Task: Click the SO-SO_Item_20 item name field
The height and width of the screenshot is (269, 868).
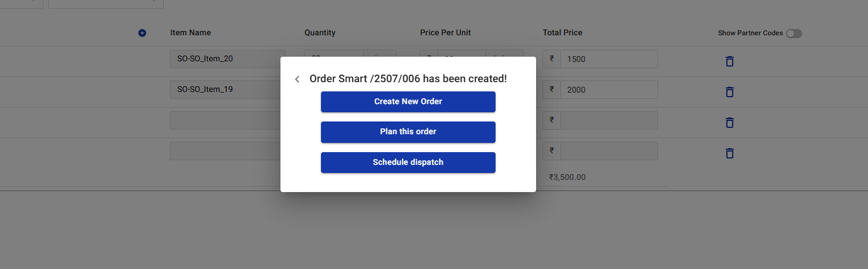Action: 226,59
